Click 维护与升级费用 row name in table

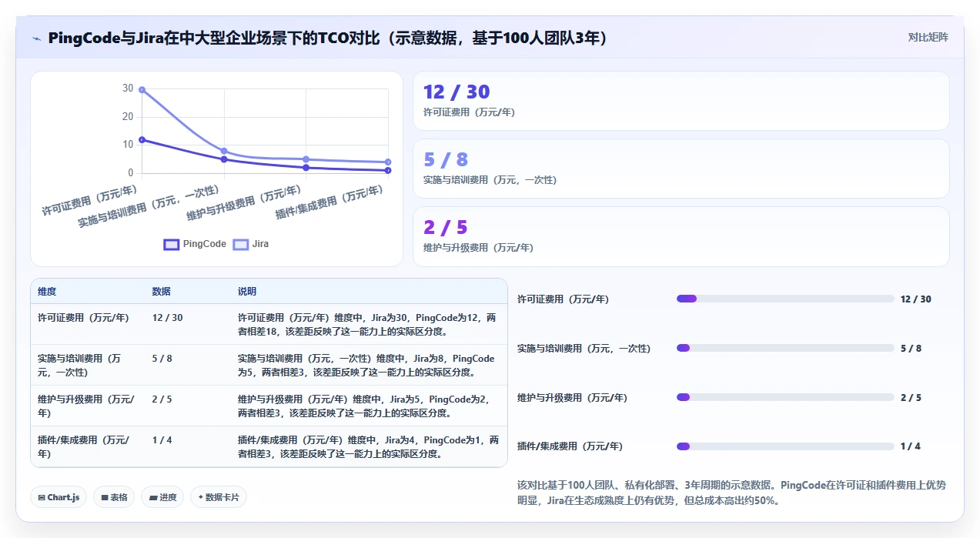pos(85,406)
